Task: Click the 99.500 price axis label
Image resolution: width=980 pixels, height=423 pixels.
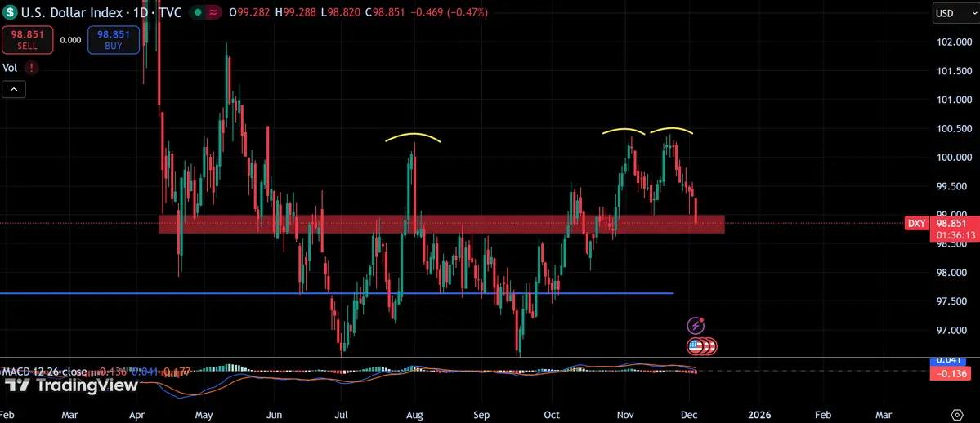Action: coord(953,186)
